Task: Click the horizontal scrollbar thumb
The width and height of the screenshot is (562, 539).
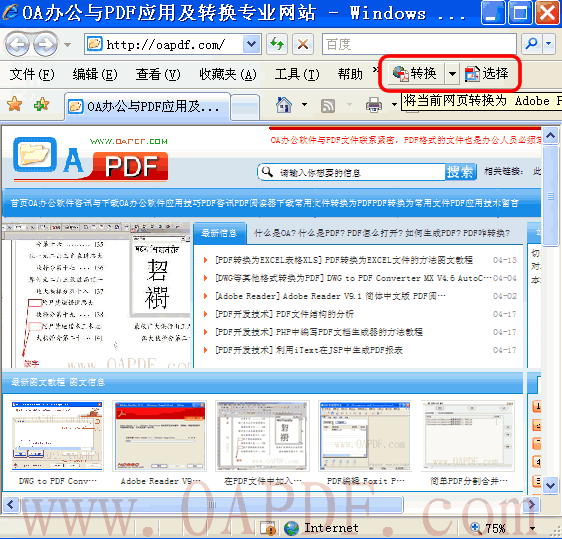Action: pyautogui.click(x=212, y=505)
